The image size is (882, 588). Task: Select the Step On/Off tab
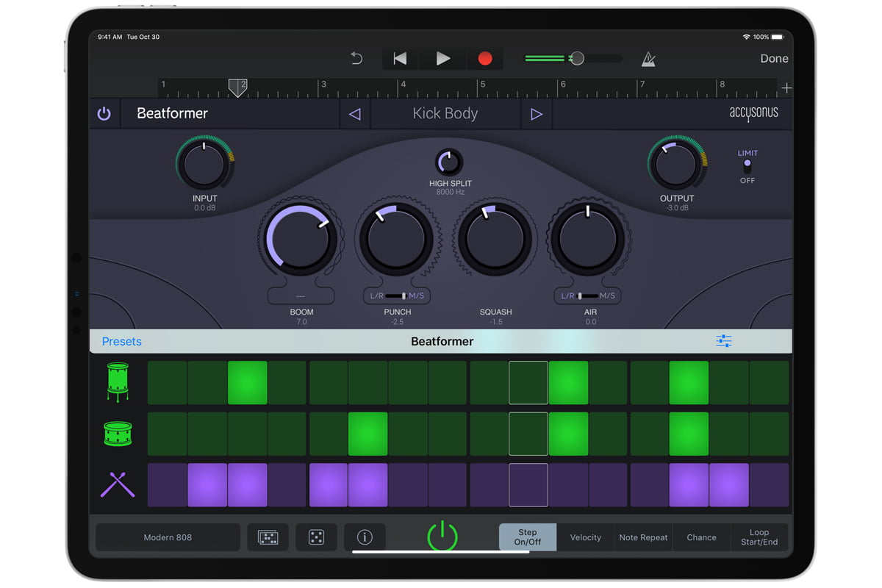click(528, 537)
